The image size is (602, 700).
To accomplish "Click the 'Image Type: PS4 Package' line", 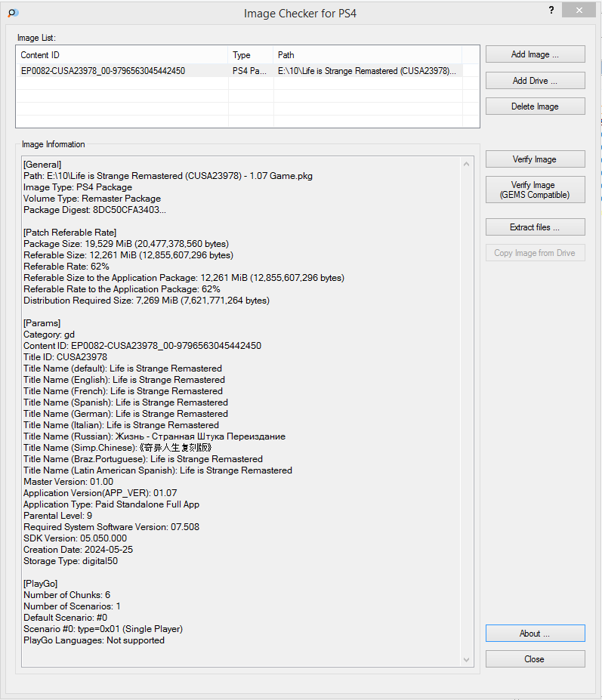I will [x=78, y=187].
